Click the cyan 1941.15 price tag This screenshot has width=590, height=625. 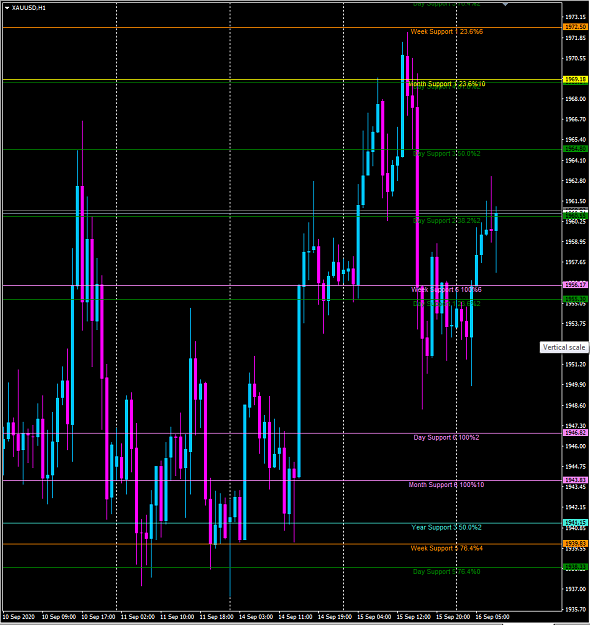pos(575,523)
